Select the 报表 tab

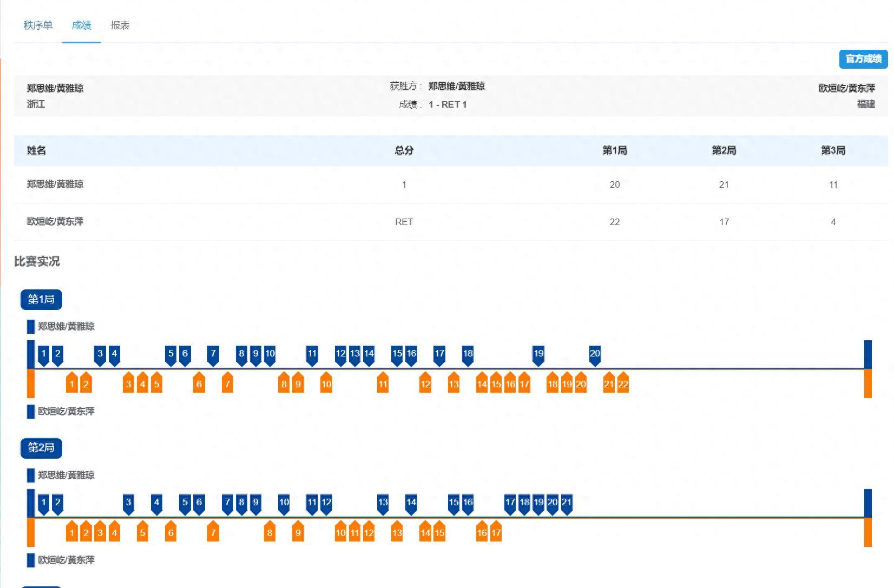120,25
